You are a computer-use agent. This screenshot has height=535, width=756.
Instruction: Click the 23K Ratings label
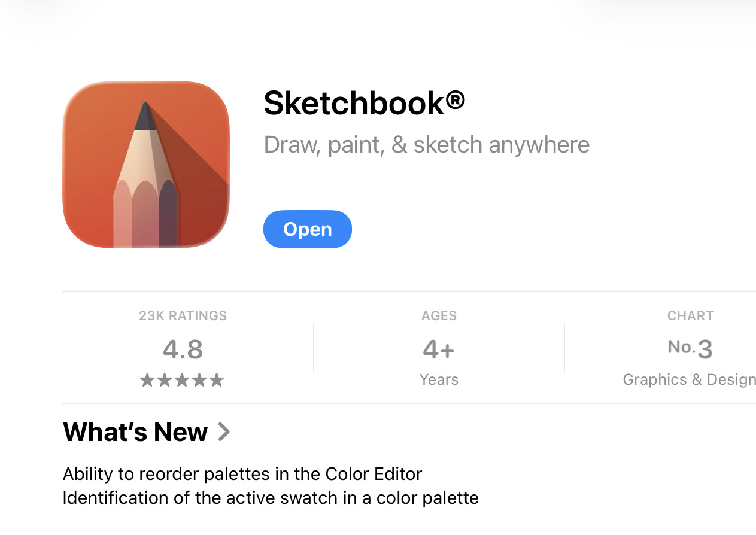[x=183, y=315]
